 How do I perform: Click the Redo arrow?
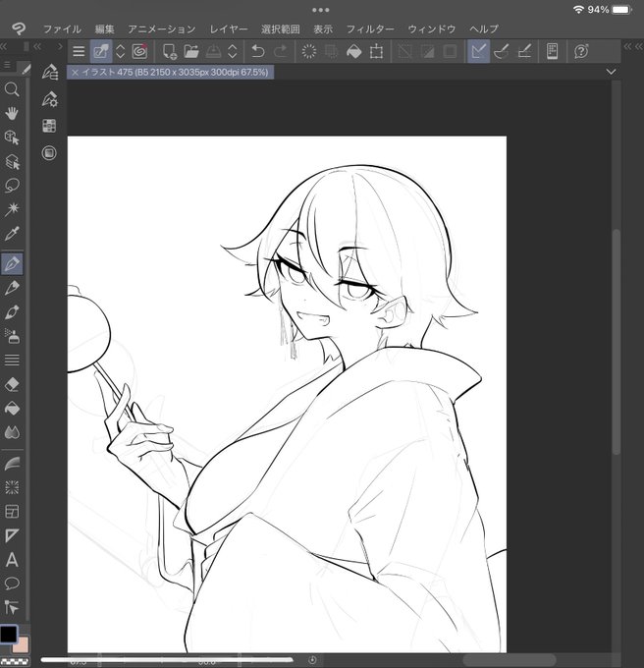tap(280, 51)
